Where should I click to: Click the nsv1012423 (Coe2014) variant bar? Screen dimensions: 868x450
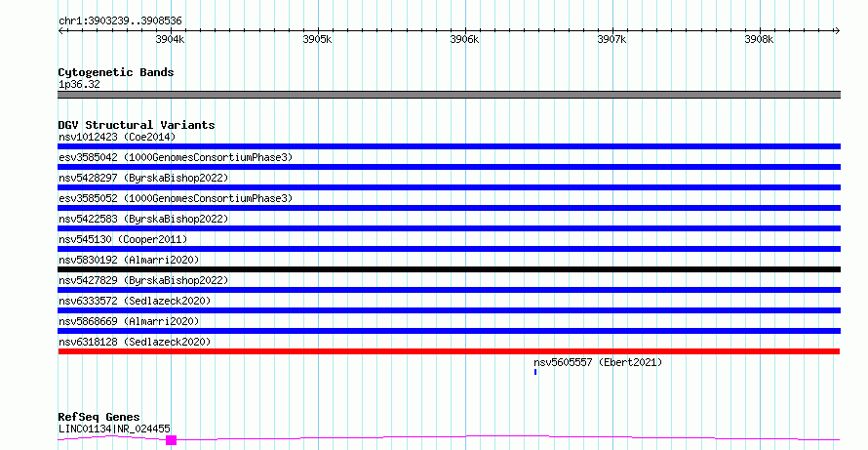click(x=449, y=146)
